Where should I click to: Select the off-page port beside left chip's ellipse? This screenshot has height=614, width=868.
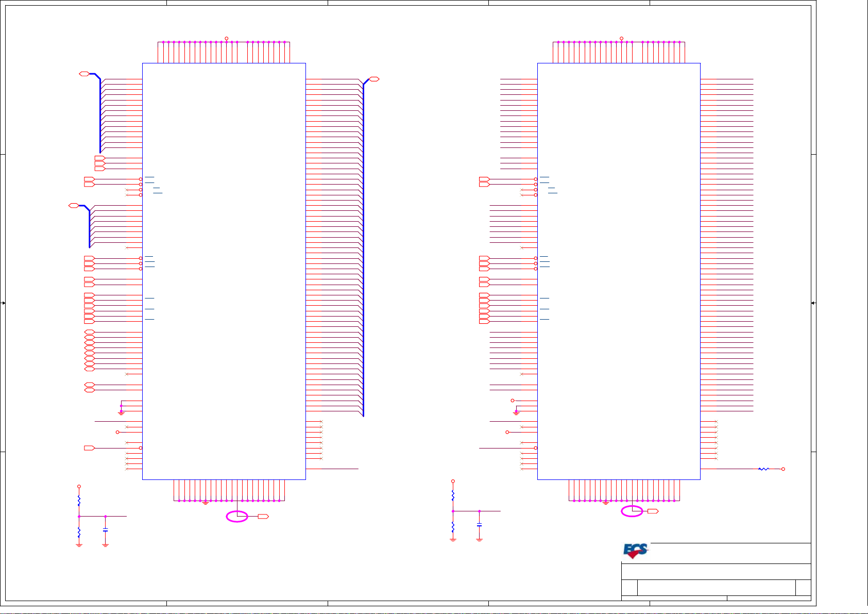pos(263,516)
